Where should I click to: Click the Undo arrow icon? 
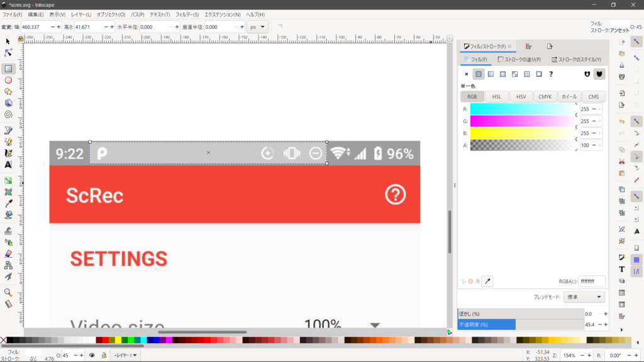622,121
